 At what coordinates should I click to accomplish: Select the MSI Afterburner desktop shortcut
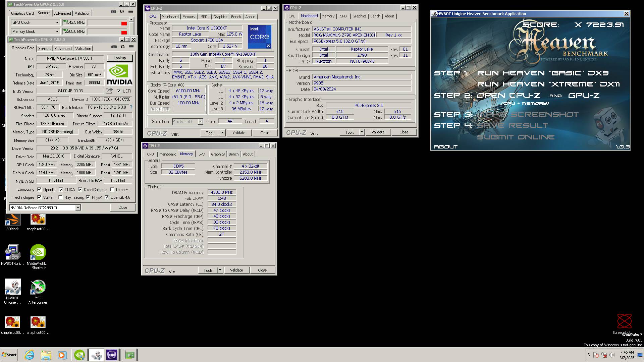[38, 291]
